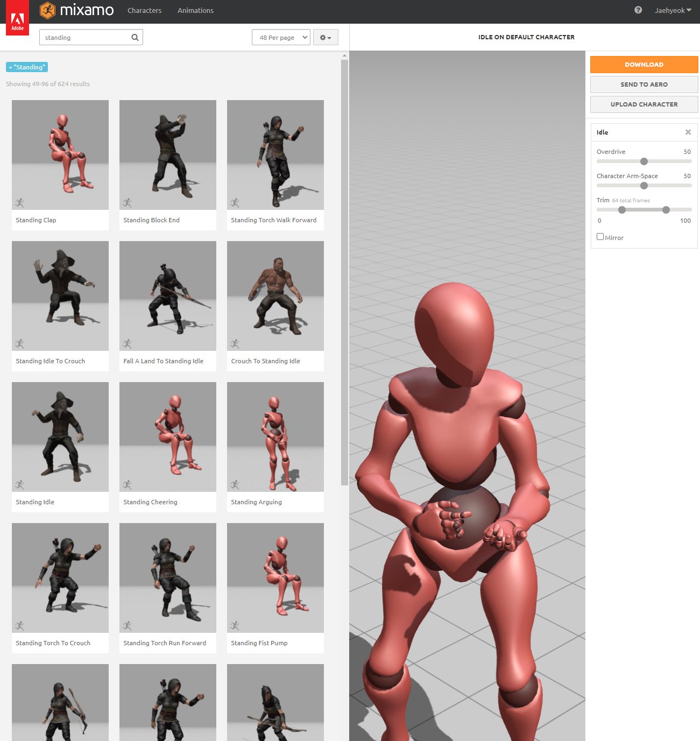Viewport: 700px width, 741px height.
Task: Click the "64 total frames" label
Action: pyautogui.click(x=631, y=201)
